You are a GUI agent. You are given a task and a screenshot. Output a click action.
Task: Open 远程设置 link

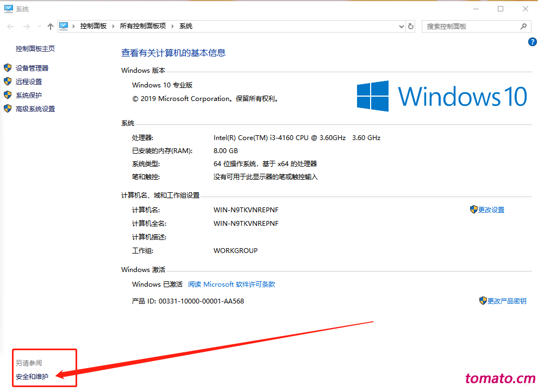[29, 81]
